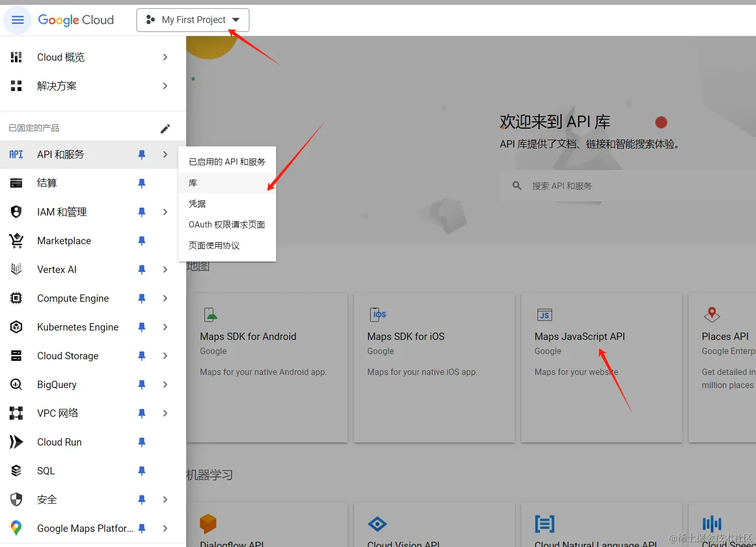
Task: Click the Android icon on Maps SDK card
Action: coord(210,314)
